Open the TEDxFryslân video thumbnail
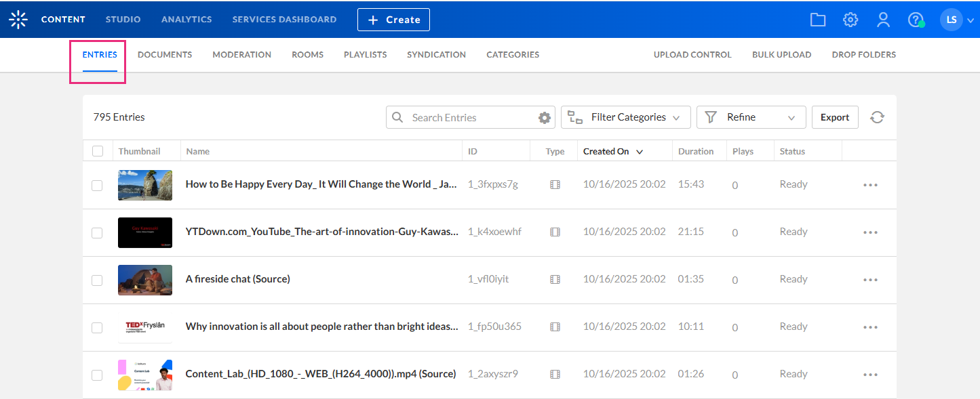Screen dimensions: 980x399 point(144,327)
